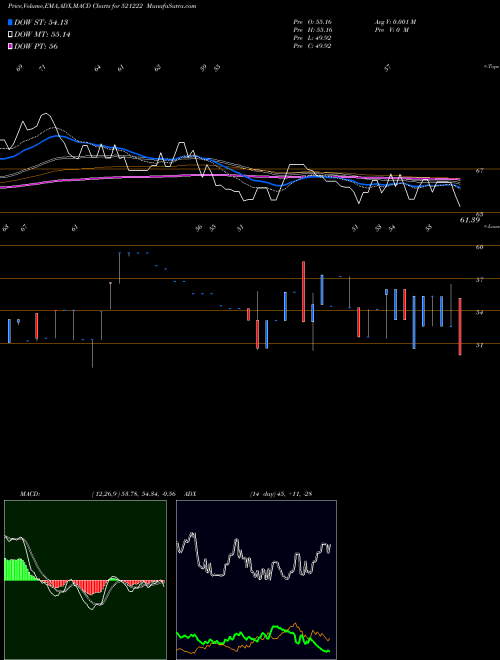Viewport: 500px width, 660px height.
Task: Select the ADX (14 day) values text
Action: (x=281, y=494)
